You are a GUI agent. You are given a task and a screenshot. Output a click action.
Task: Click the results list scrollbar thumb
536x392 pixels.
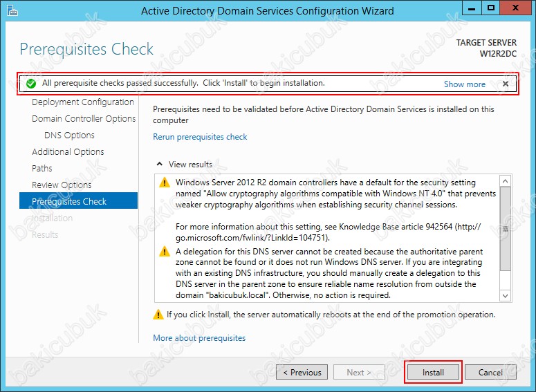(x=506, y=229)
